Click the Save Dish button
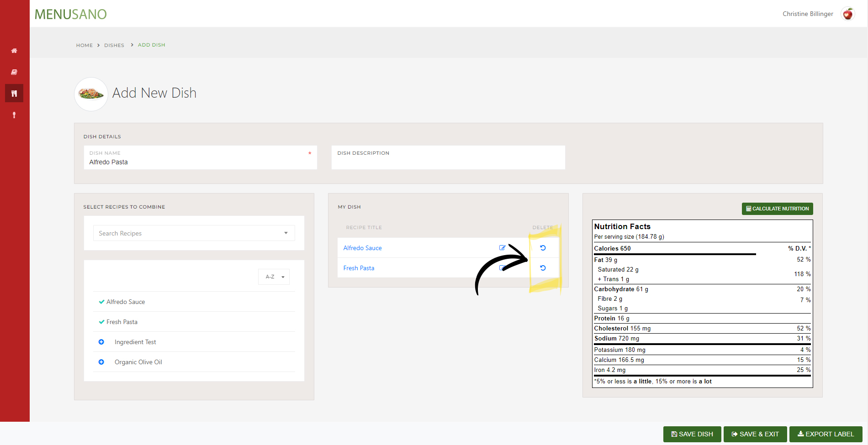Screen dimensions: 868x445 (x=692, y=434)
